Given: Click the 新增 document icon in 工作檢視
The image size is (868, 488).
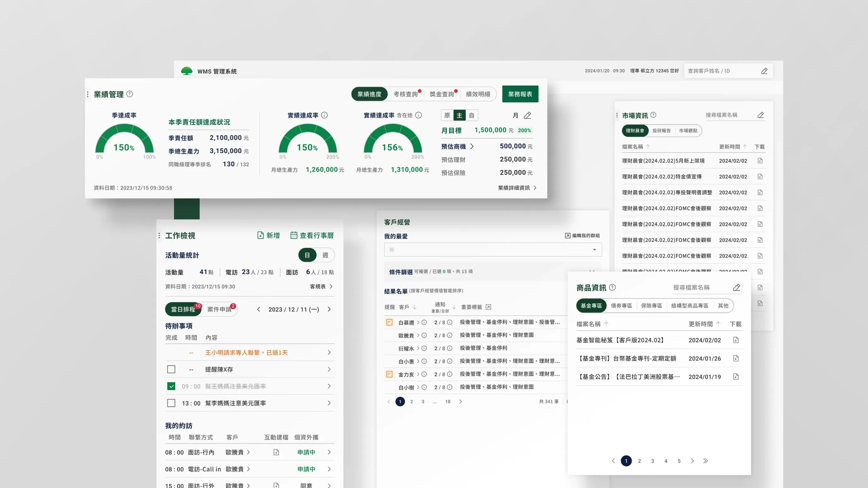Looking at the screenshot, I should 261,235.
